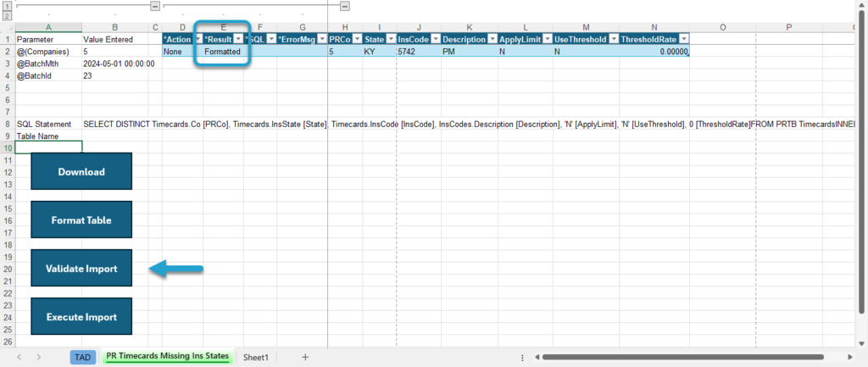Image resolution: width=868 pixels, height=367 pixels.
Task: Click the tab bar split handle dots
Action: click(x=522, y=357)
